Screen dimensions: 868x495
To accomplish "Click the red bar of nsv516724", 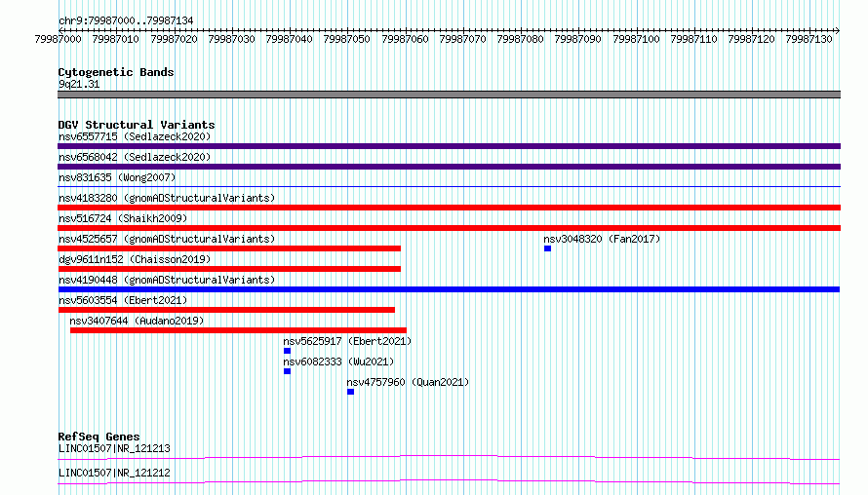I will [449, 228].
